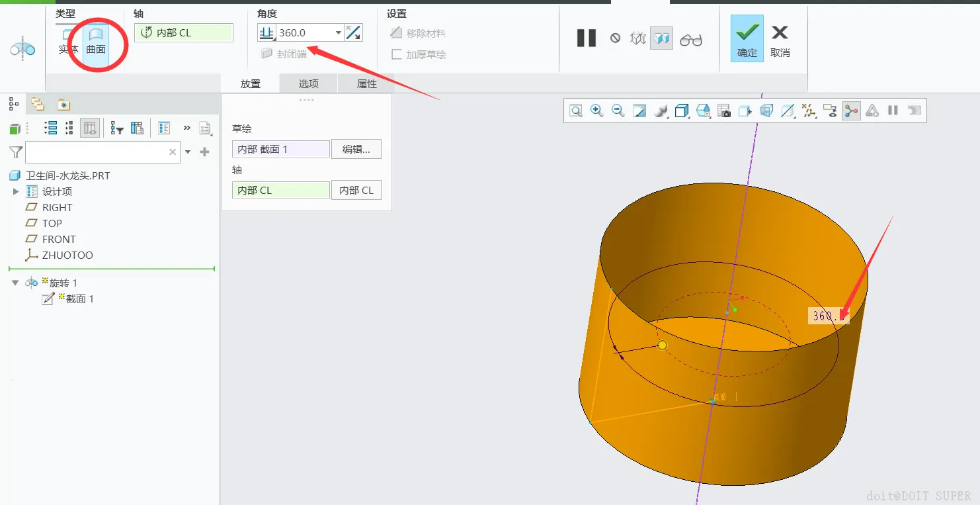Click the Zoom Out magnifier icon
980x505 pixels.
pos(618,111)
